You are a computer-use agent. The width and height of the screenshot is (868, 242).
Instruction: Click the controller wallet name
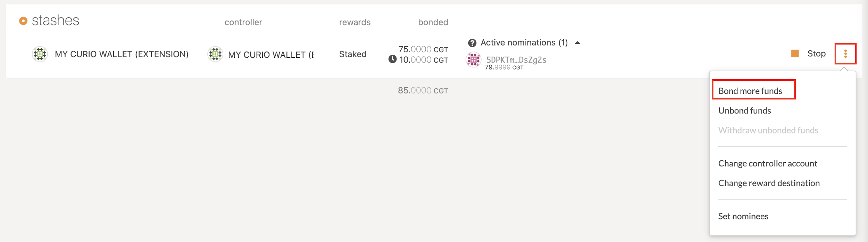[270, 55]
